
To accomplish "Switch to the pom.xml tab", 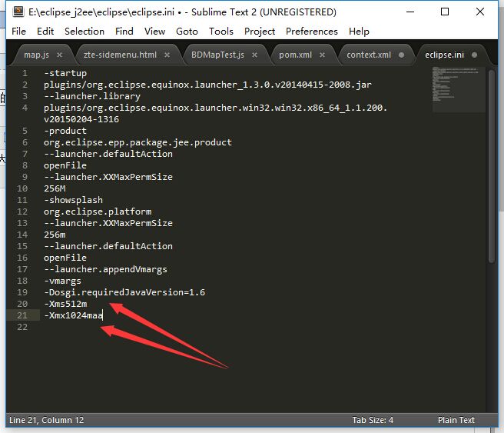I will coord(295,55).
